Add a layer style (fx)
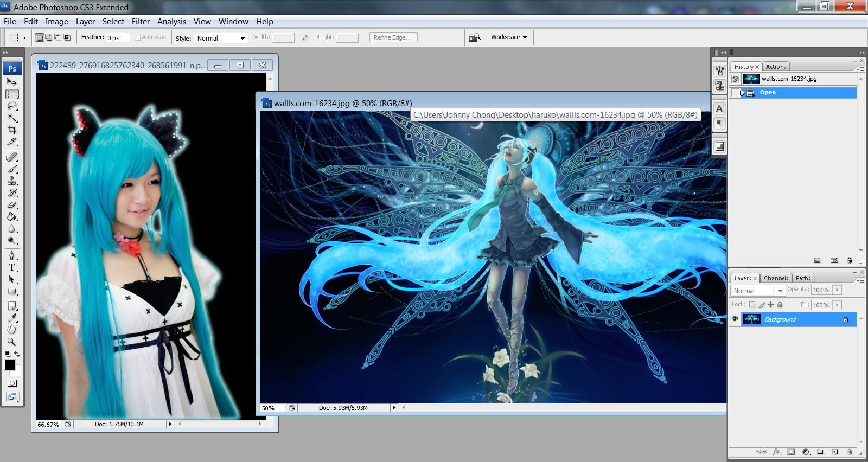The height and width of the screenshot is (462, 868). pos(776,452)
